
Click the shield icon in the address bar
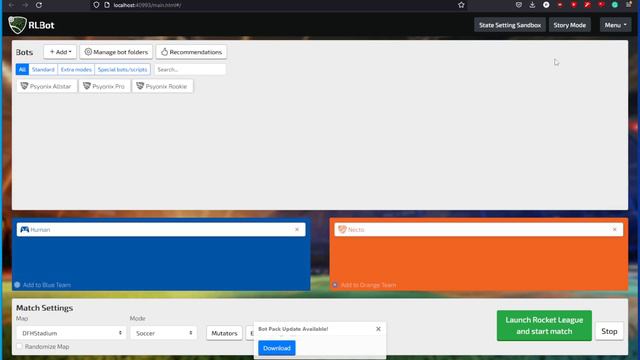point(96,5)
